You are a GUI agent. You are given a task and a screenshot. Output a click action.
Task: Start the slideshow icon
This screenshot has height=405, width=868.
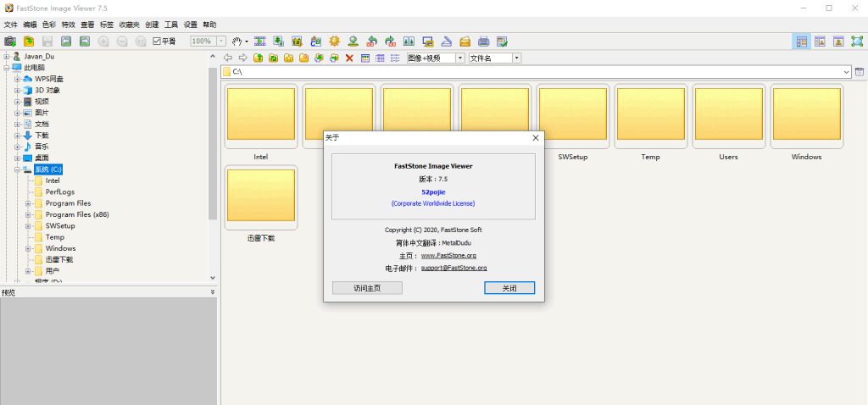(x=260, y=41)
